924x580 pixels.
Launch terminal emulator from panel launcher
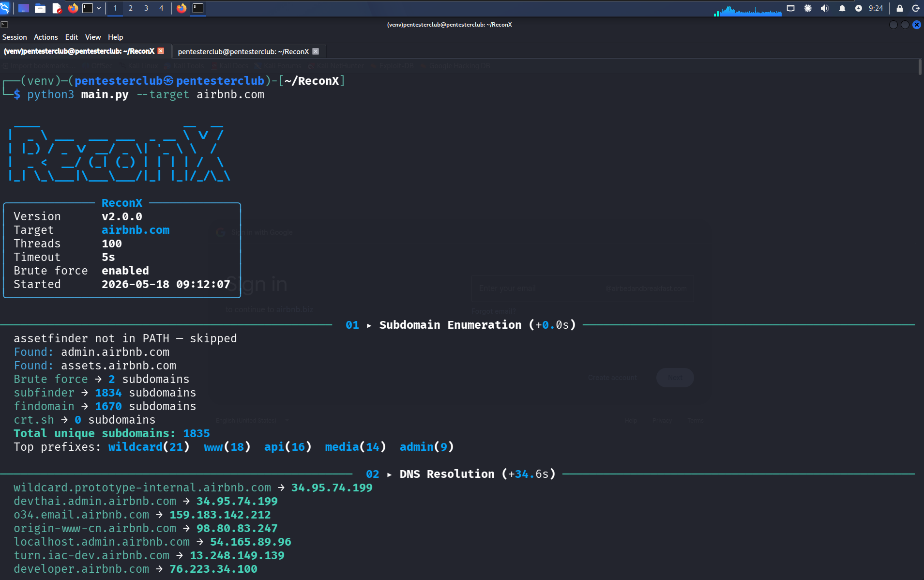(x=88, y=8)
